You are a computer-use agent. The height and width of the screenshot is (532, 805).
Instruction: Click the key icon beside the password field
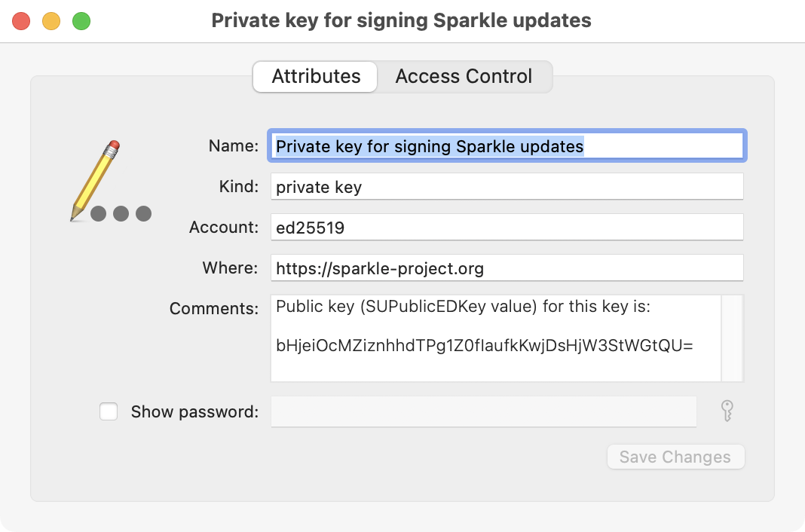click(726, 411)
